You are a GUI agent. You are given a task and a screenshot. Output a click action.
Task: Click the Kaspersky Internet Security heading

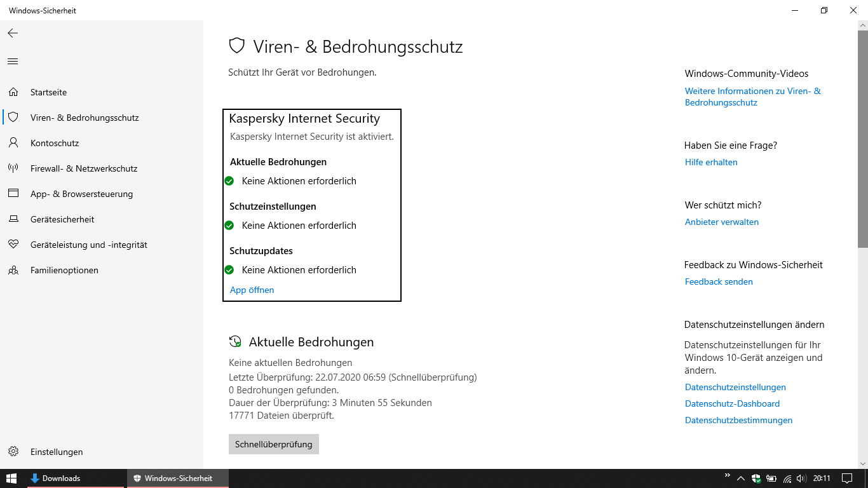click(x=304, y=119)
